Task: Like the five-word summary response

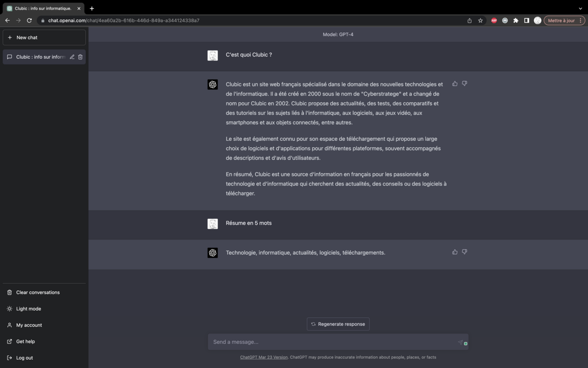Action: (455, 252)
